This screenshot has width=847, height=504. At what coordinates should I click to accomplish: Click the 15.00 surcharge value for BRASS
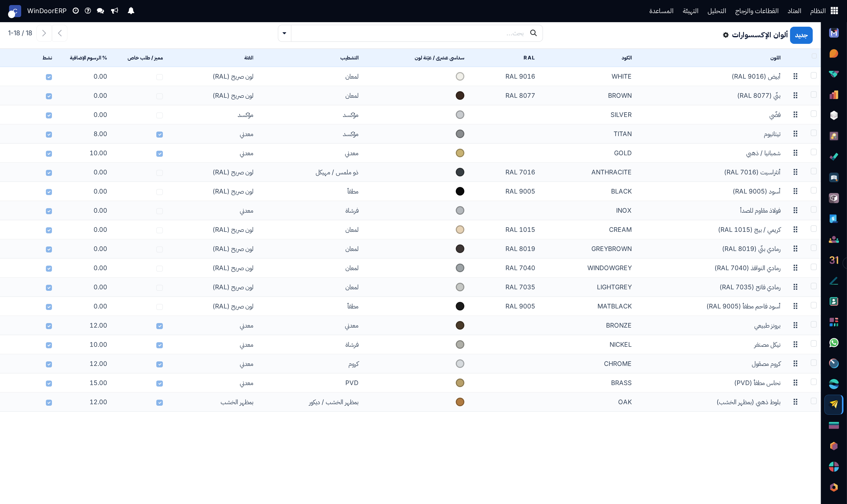[x=98, y=383]
